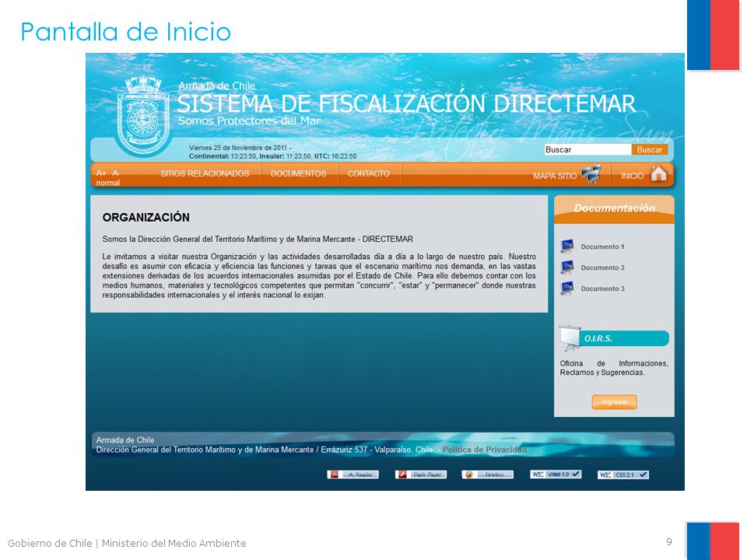747x560 pixels.
Task: Click the home icon next to INICIO
Action: click(658, 173)
